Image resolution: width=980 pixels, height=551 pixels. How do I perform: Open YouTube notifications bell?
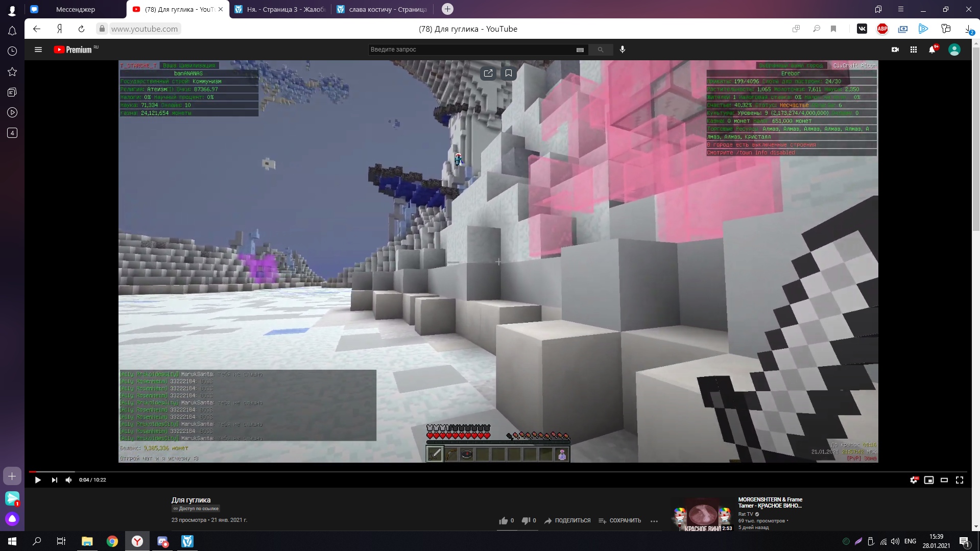pyautogui.click(x=932, y=50)
